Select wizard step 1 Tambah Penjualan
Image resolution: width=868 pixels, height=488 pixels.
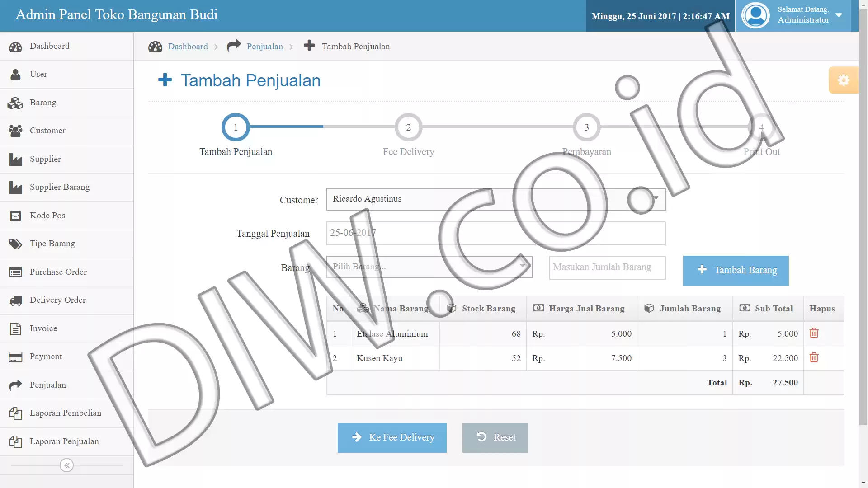click(x=236, y=127)
